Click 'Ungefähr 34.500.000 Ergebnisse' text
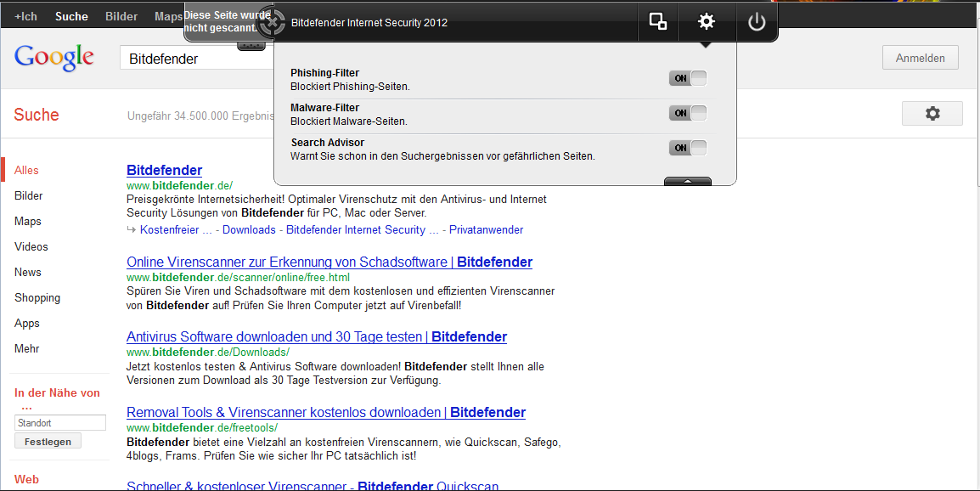The width and height of the screenshot is (980, 491). coord(200,116)
